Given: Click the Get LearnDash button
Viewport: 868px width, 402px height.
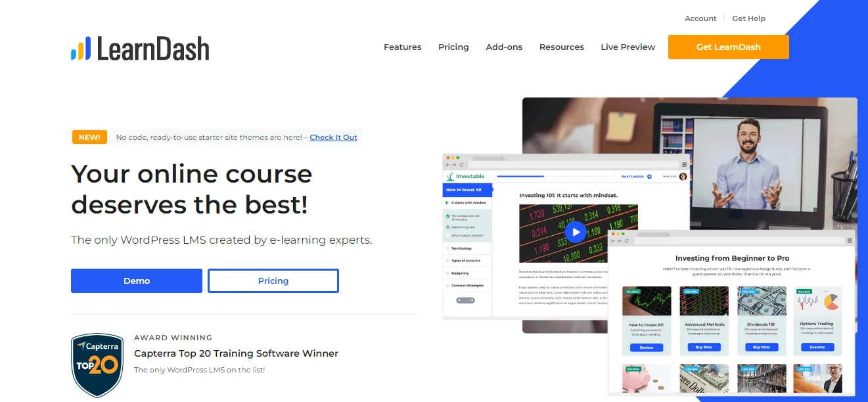Looking at the screenshot, I should pyautogui.click(x=729, y=47).
